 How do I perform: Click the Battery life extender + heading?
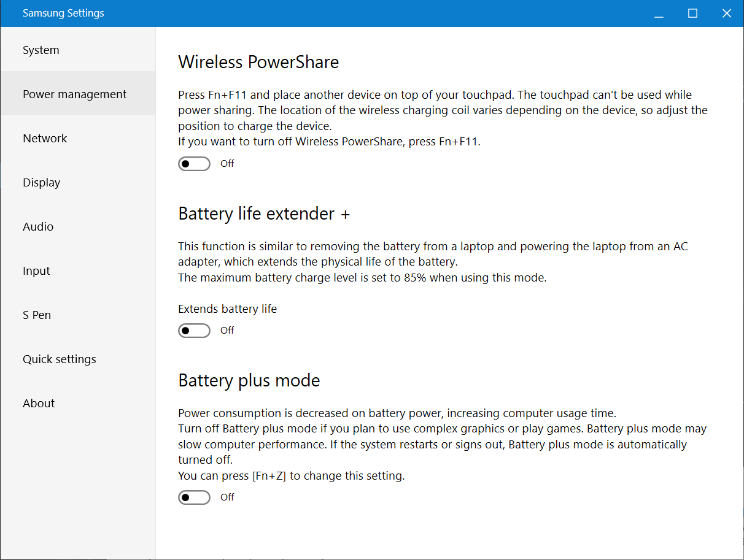pyautogui.click(x=264, y=213)
